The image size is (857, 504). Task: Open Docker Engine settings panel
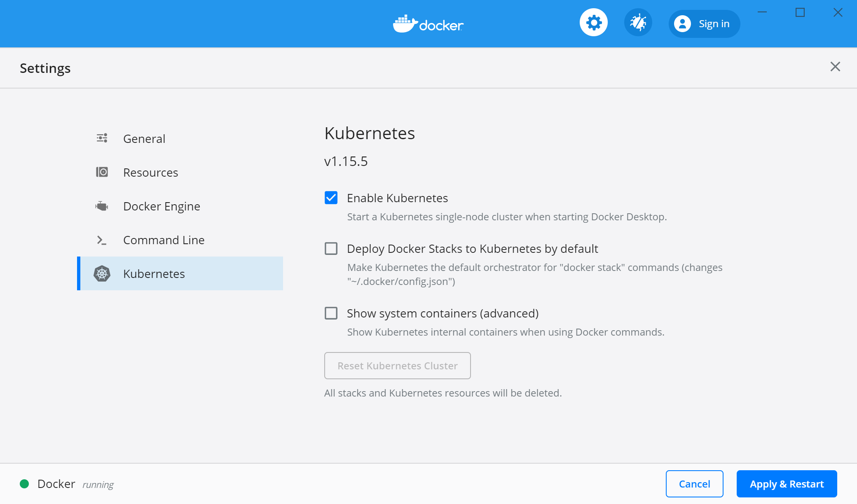(x=161, y=206)
